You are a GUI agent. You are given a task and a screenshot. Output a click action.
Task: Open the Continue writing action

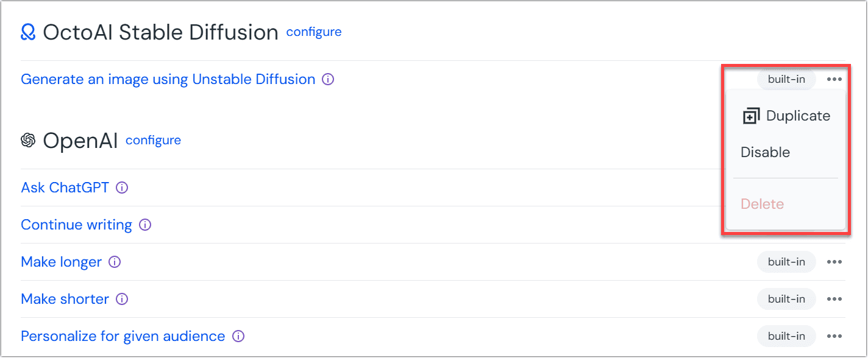tap(76, 225)
